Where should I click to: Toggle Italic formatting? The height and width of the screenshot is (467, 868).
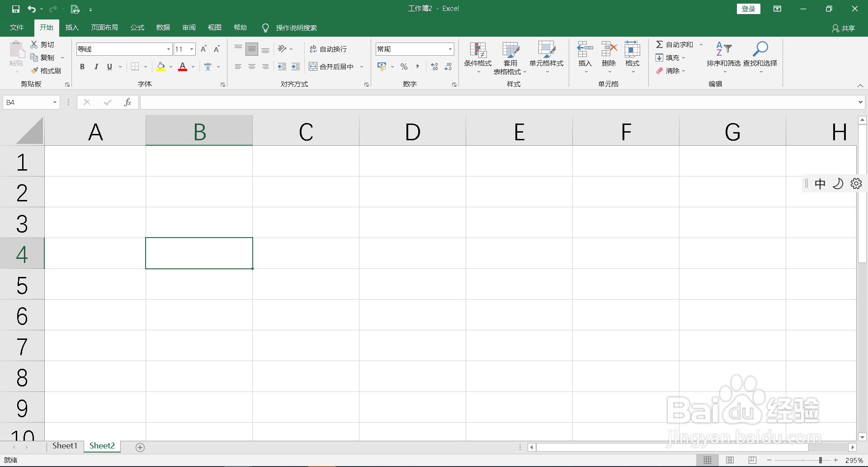pyautogui.click(x=96, y=67)
